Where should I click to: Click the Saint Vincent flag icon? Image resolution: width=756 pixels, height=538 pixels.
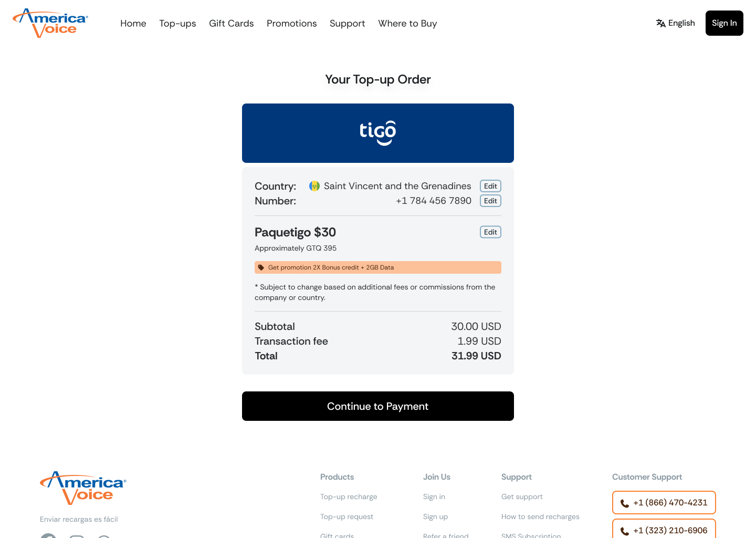pos(314,186)
